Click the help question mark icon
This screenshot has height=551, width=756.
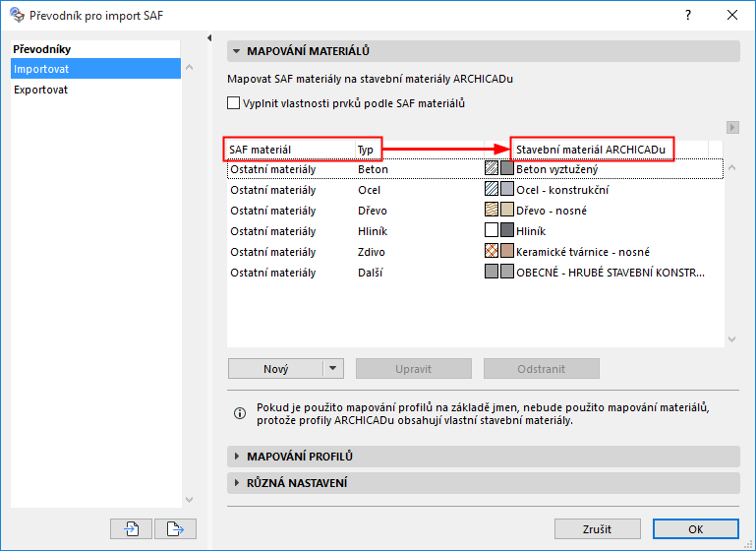coord(688,15)
